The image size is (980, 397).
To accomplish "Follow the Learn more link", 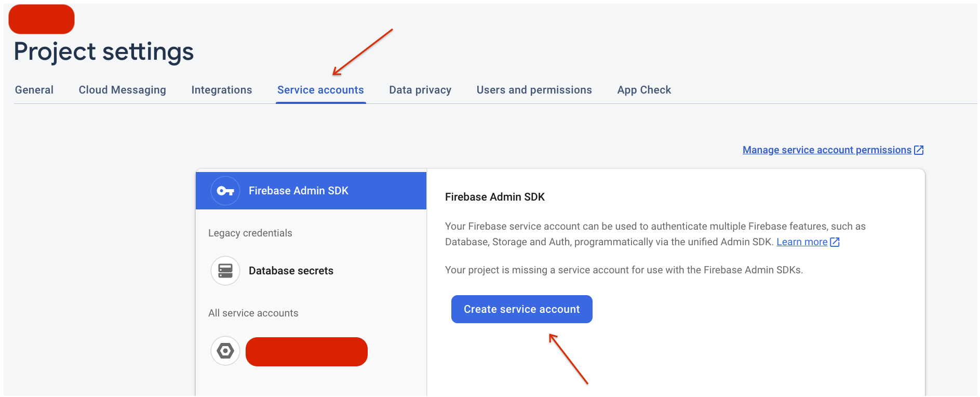I will click(x=801, y=242).
